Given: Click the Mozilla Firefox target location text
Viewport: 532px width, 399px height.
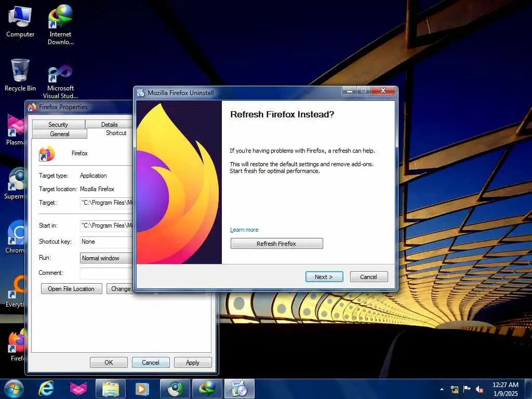Looking at the screenshot, I should (x=97, y=189).
